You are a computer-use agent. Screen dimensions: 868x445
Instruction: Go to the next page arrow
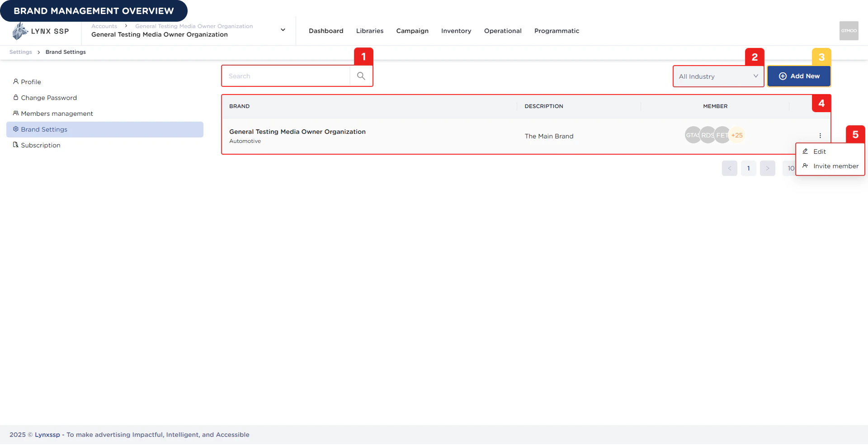(x=768, y=168)
